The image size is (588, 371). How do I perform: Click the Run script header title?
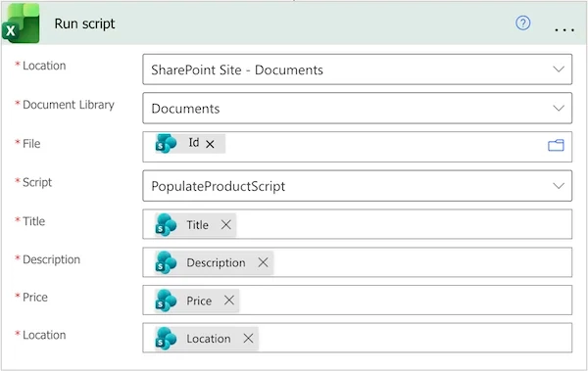click(84, 23)
